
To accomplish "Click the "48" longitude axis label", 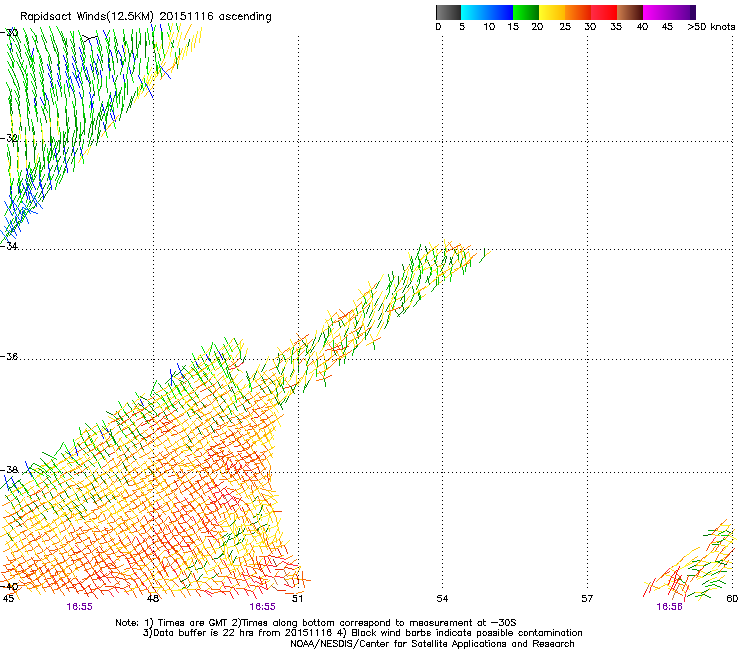I will click(153, 599).
